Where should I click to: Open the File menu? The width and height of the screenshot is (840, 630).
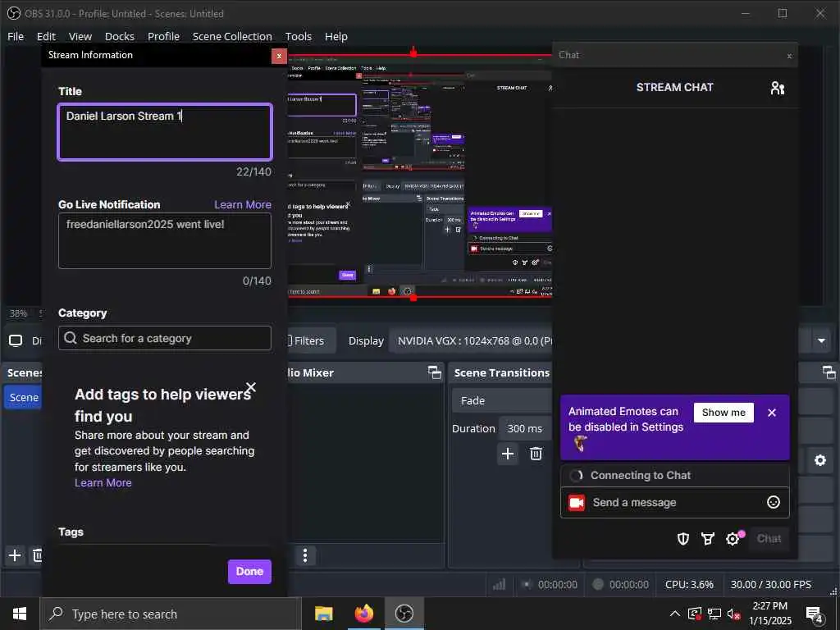(x=16, y=36)
